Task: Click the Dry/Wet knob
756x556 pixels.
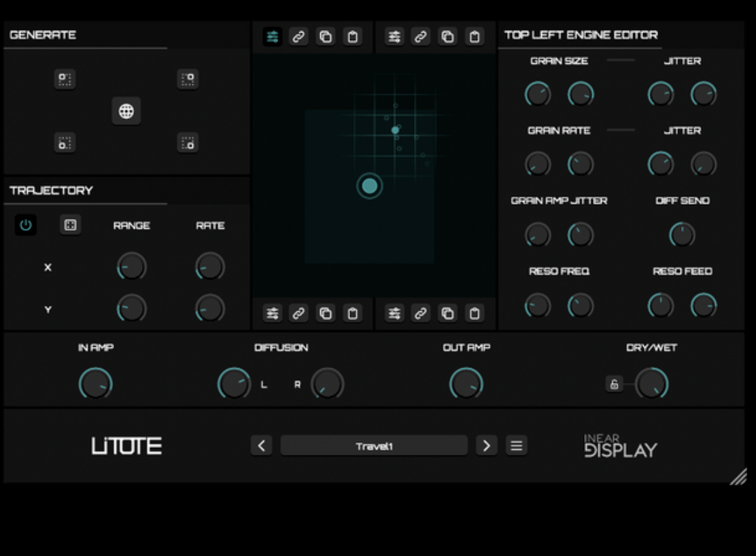Action: tap(652, 384)
